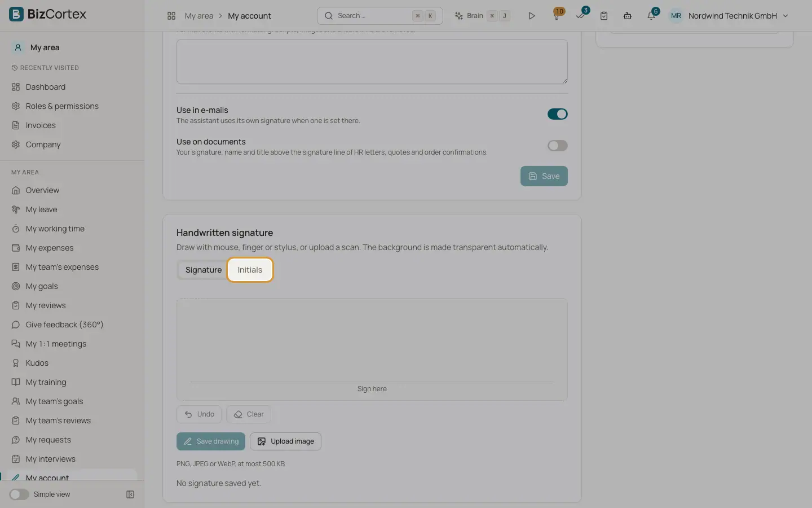
Task: Open the checkmark tasks icon with badge 3
Action: click(x=580, y=15)
